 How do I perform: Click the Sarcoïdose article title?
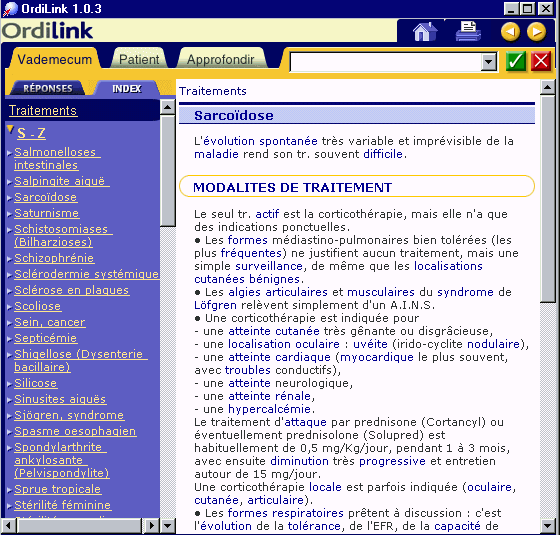click(234, 115)
